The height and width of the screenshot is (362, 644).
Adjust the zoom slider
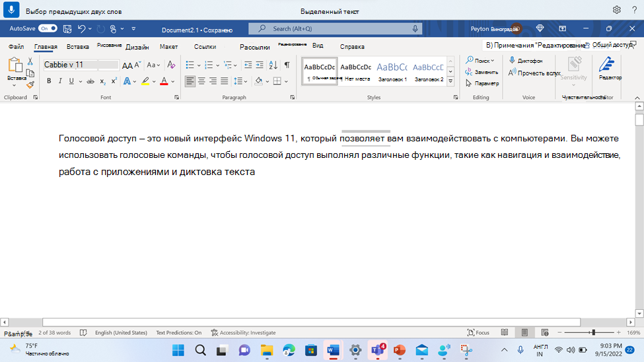pyautogui.click(x=593, y=332)
